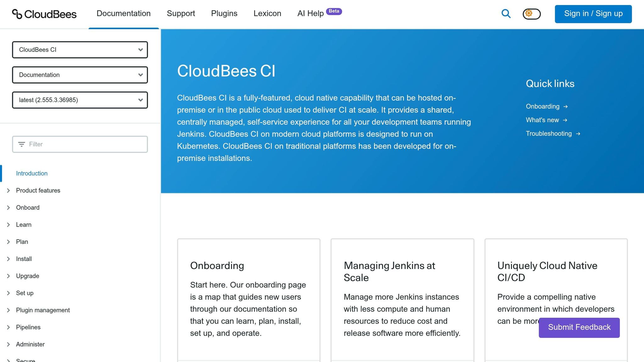
Task: Open the Documentation type dropdown
Action: tap(80, 75)
